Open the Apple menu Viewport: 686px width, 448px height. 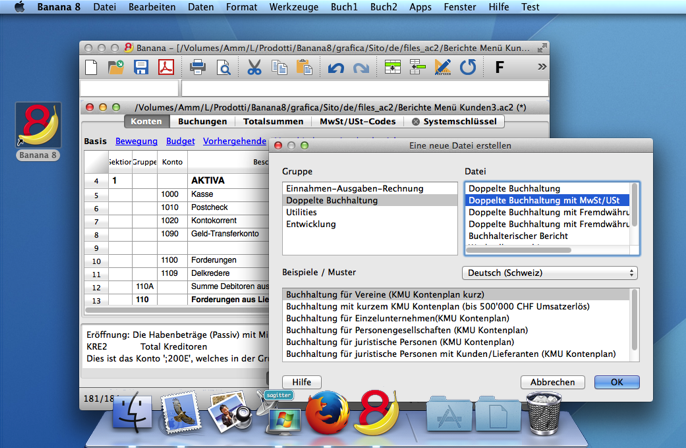20,7
